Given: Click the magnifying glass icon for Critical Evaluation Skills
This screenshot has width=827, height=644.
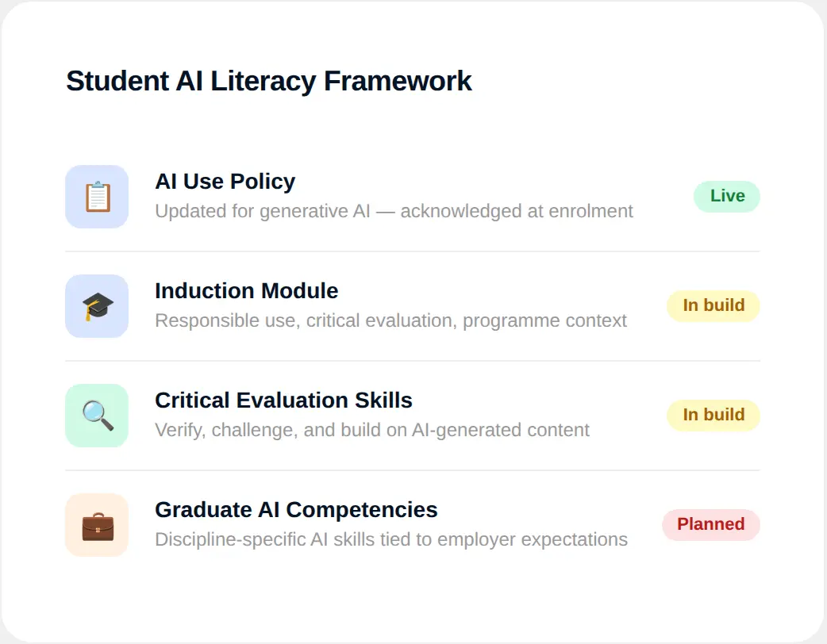Looking at the screenshot, I should [x=97, y=415].
